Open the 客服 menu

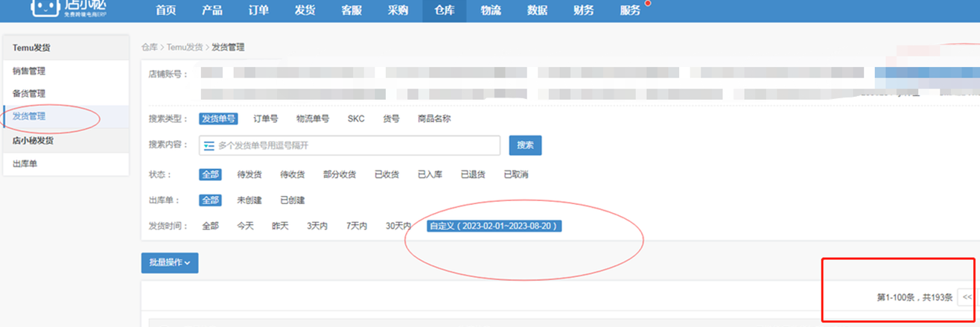[351, 10]
